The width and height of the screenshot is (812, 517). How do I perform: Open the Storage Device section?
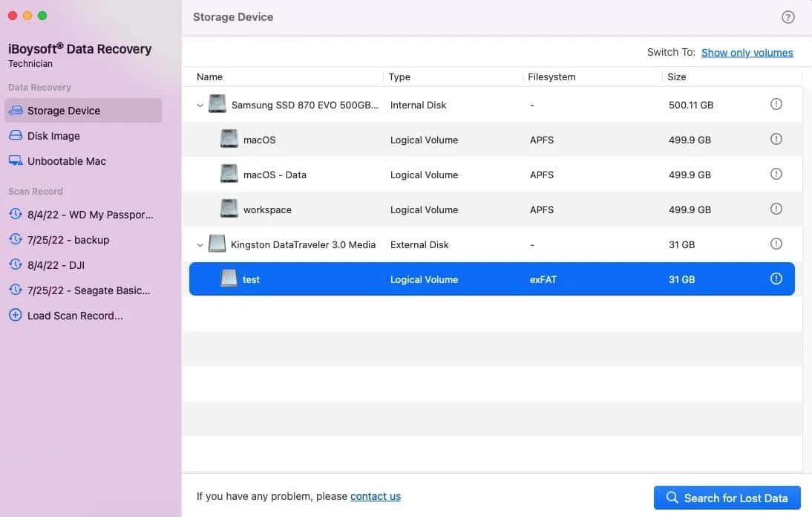point(83,111)
